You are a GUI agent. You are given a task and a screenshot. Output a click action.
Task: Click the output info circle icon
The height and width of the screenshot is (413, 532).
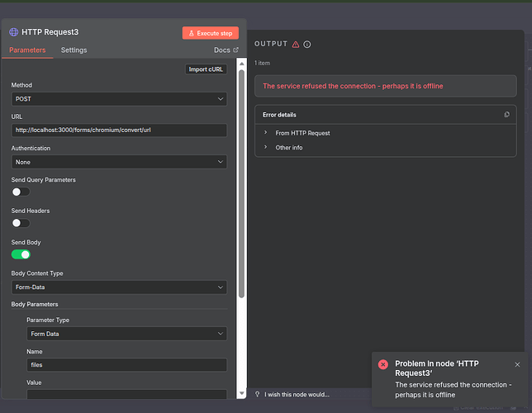(307, 44)
